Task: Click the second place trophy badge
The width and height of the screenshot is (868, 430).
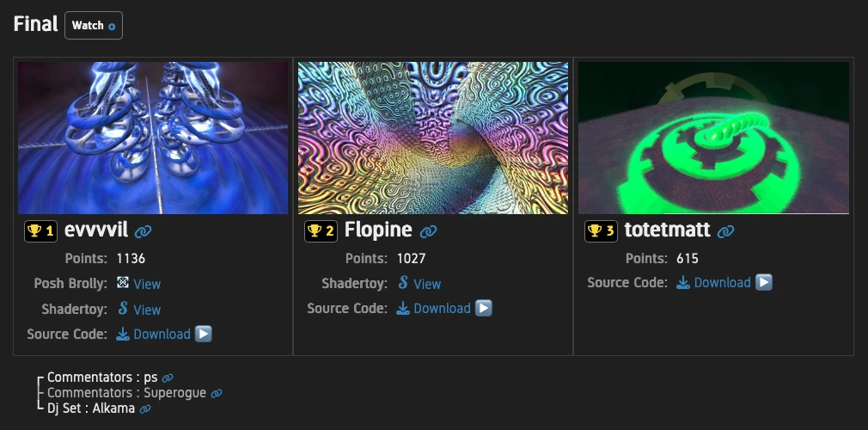Action: tap(321, 231)
